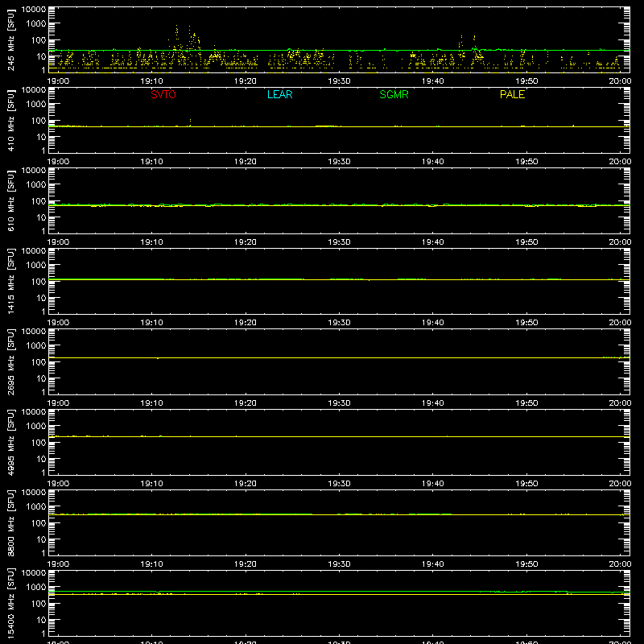
Task: Click the green SGMR trace in 15400 MHz plot
Action: tap(339, 592)
